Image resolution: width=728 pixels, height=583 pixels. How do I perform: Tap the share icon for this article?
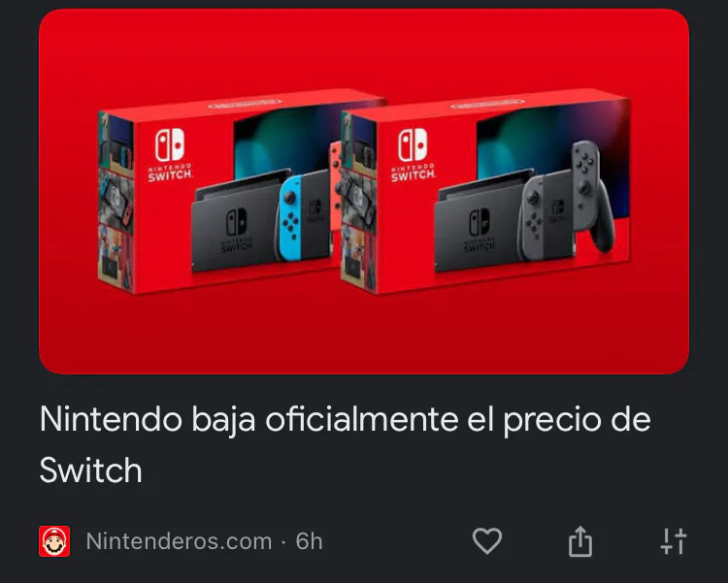tap(580, 540)
